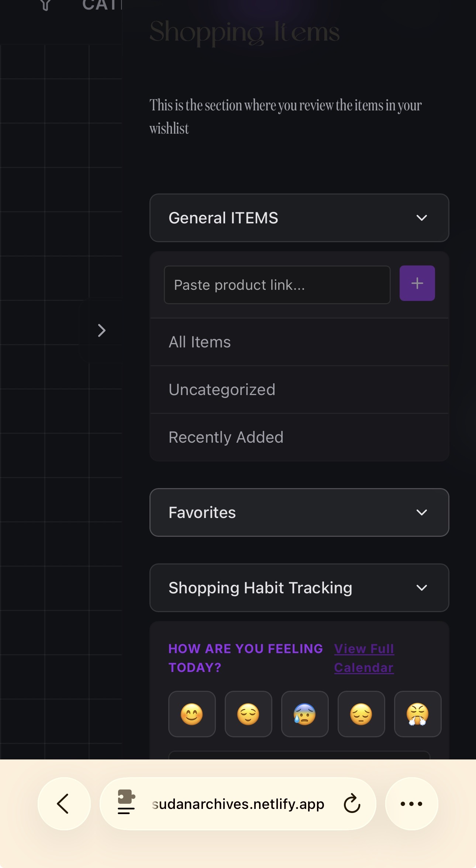Open the All Items list
The image size is (476, 868).
[200, 342]
